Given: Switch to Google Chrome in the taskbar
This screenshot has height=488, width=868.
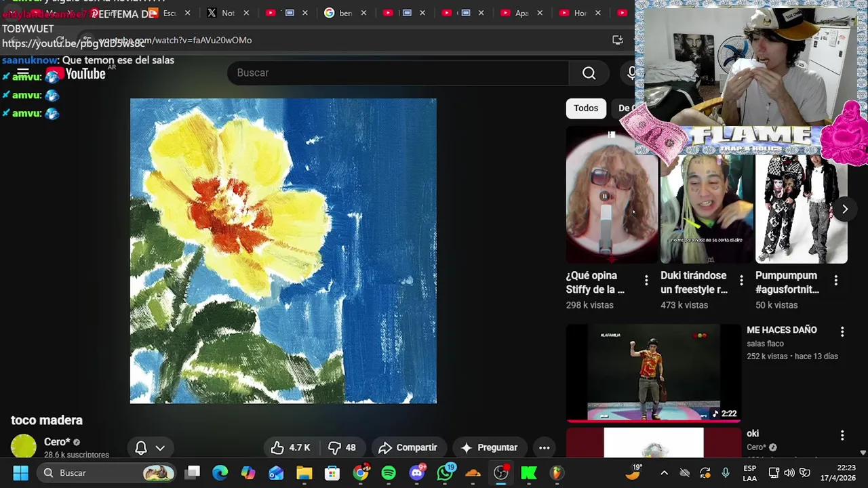Looking at the screenshot, I should [361, 472].
